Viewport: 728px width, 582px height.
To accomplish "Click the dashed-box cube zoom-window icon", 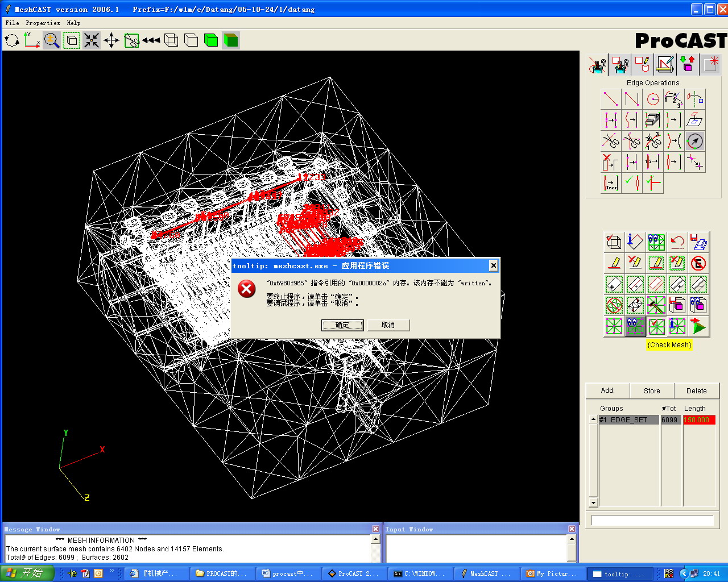I will (x=72, y=40).
